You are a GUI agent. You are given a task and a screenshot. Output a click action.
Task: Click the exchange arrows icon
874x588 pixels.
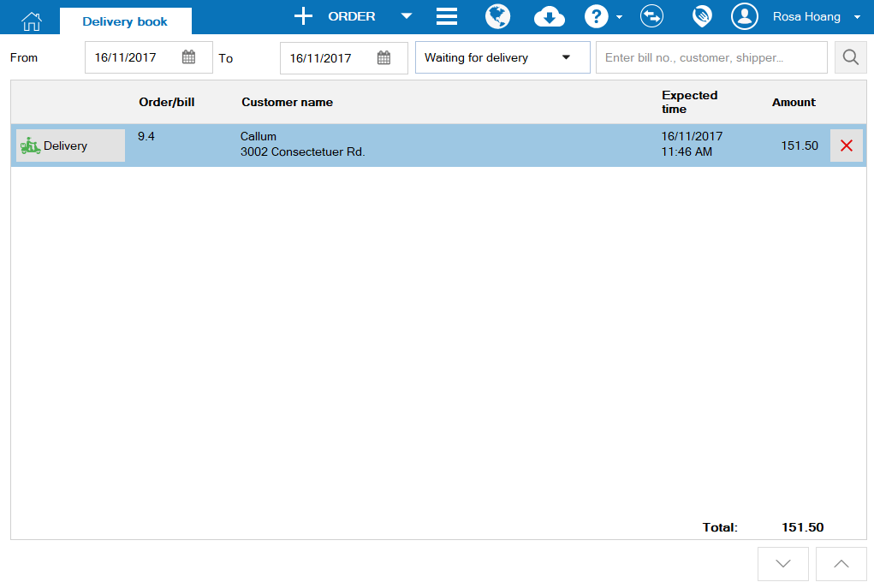pos(651,16)
